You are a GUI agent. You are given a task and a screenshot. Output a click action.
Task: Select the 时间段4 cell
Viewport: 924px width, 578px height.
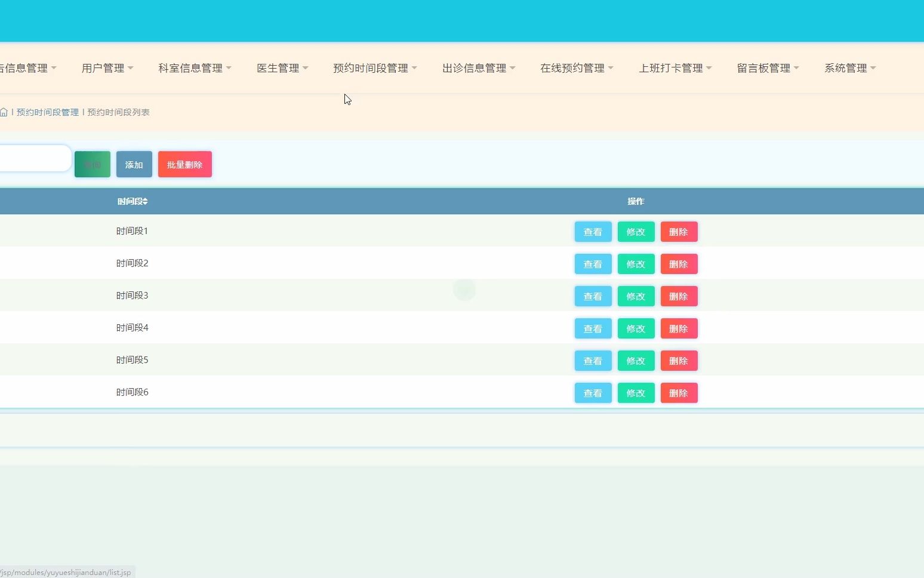pyautogui.click(x=133, y=328)
